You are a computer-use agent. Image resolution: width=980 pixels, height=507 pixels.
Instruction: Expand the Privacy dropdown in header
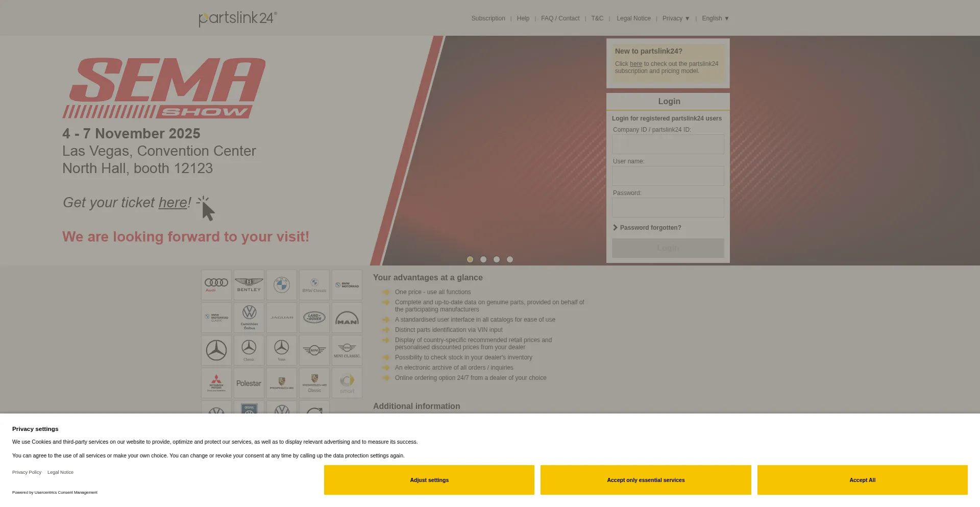(676, 18)
